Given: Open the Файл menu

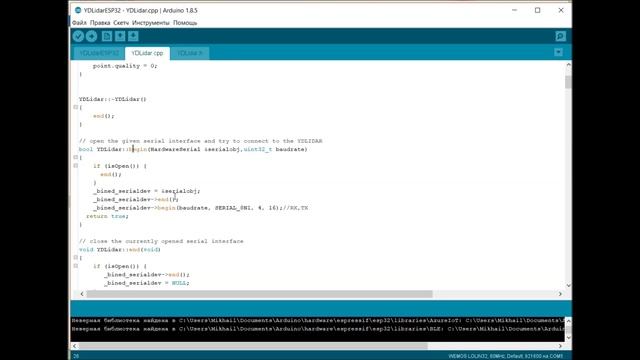Looking at the screenshot, I should tap(79, 23).
